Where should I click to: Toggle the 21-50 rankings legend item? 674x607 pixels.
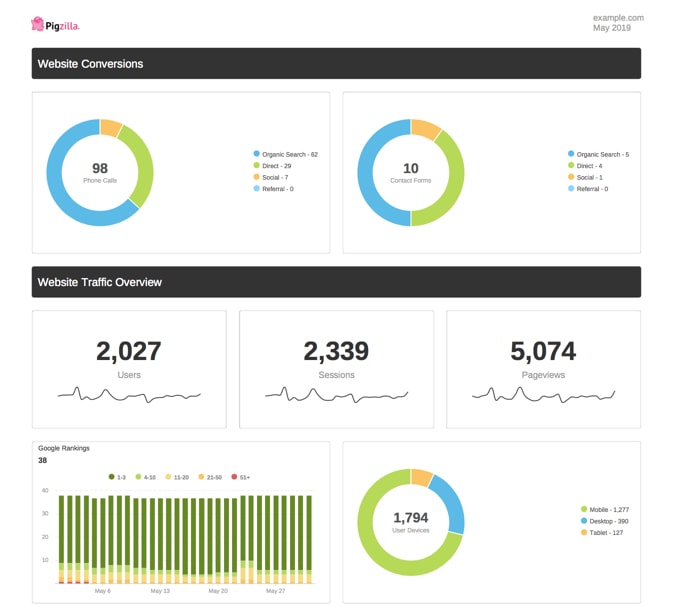[210, 477]
